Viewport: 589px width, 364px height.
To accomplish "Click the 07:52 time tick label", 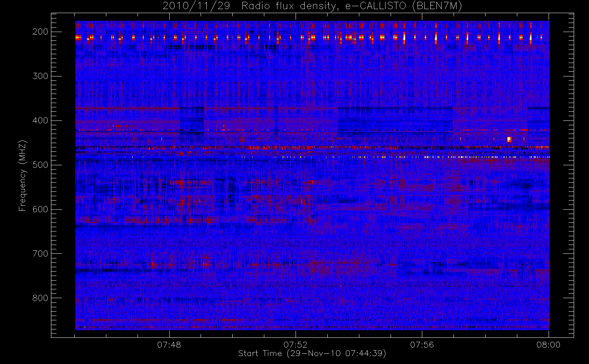I will tap(296, 345).
